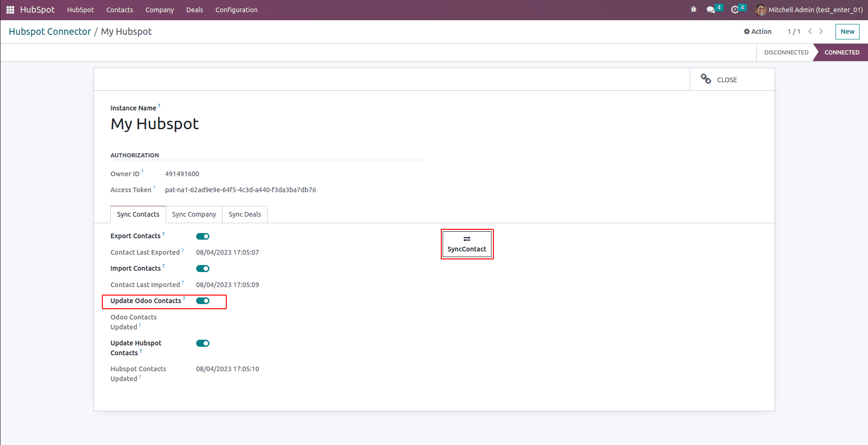Open the debug bug icon

693,9
